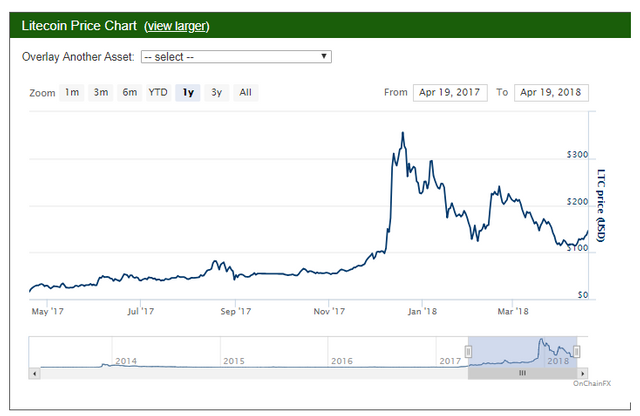Click the Mar '18 axis label
640x416 pixels.
513,311
